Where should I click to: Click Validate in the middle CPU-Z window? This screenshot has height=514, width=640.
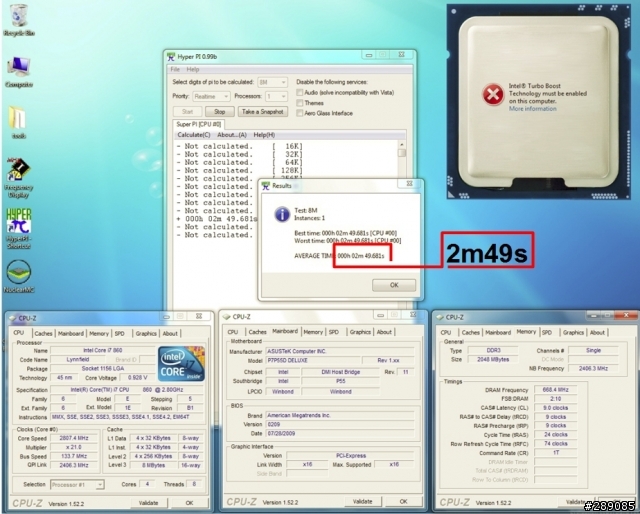(x=362, y=501)
